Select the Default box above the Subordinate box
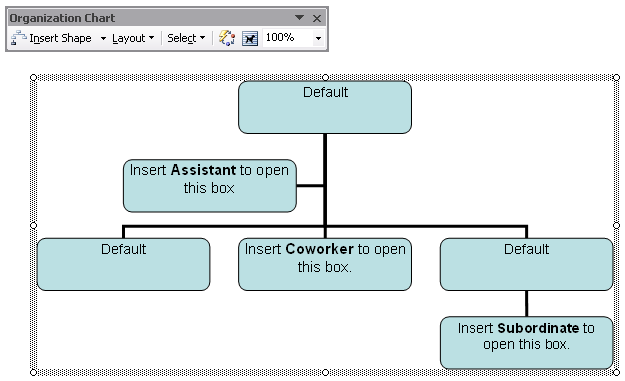Screen dimensions: 625x381 click(x=527, y=264)
